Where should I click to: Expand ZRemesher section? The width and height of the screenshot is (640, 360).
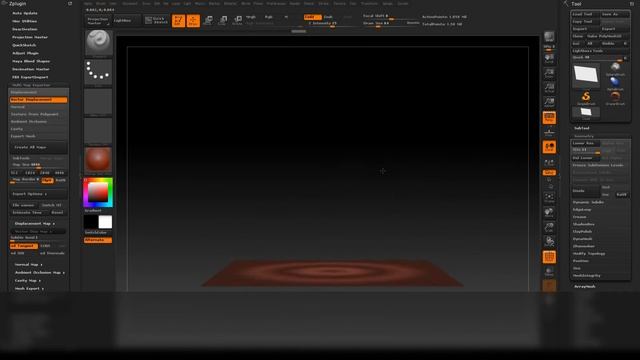click(584, 246)
